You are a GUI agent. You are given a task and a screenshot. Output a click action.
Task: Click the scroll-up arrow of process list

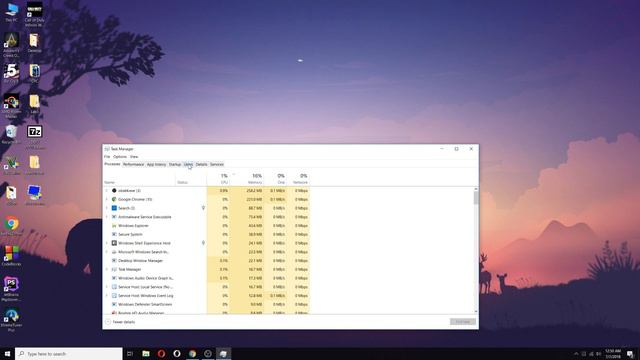[476, 189]
